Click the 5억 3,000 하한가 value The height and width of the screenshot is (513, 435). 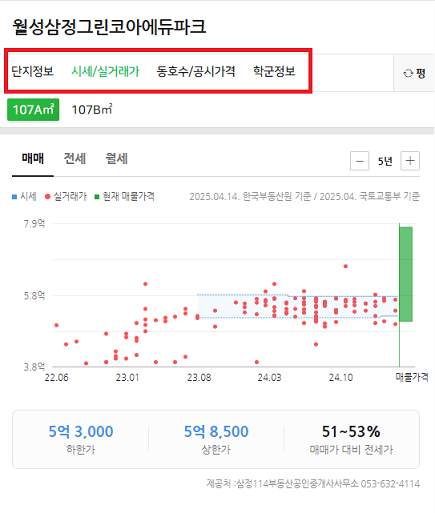click(81, 431)
